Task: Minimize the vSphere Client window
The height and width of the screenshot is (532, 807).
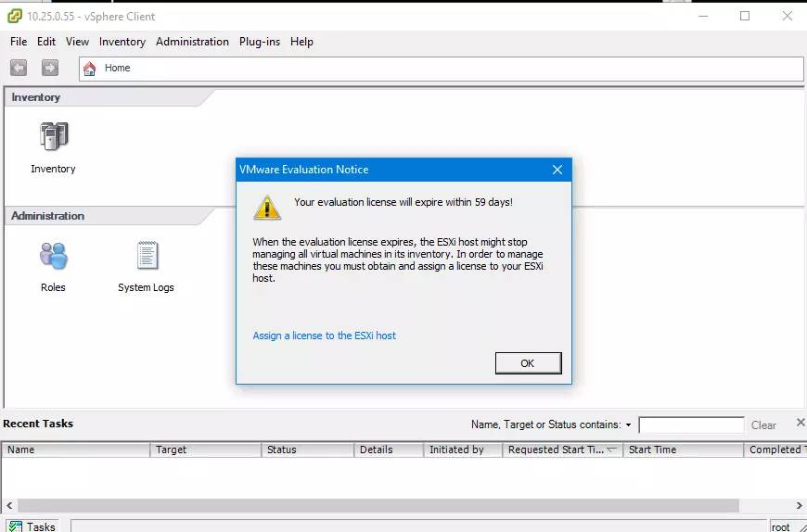Action: tap(703, 16)
